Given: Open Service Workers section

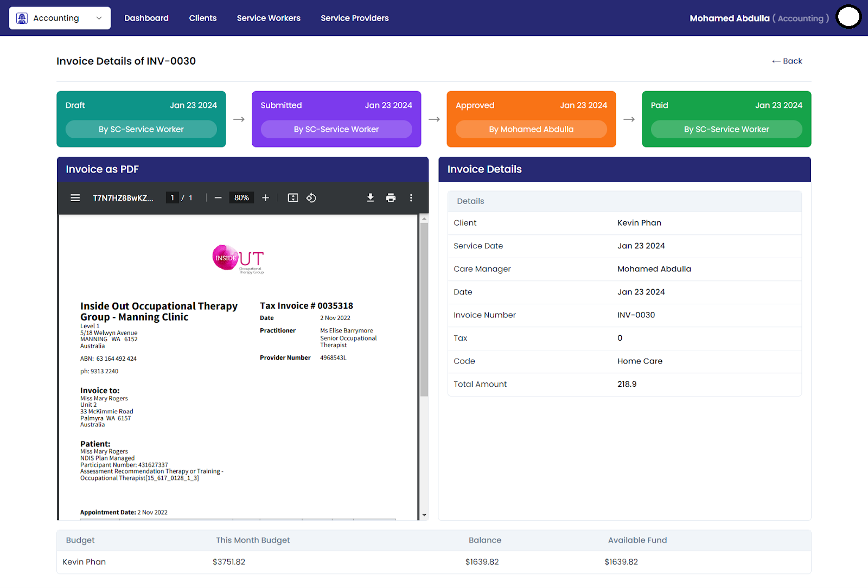Looking at the screenshot, I should click(x=269, y=18).
